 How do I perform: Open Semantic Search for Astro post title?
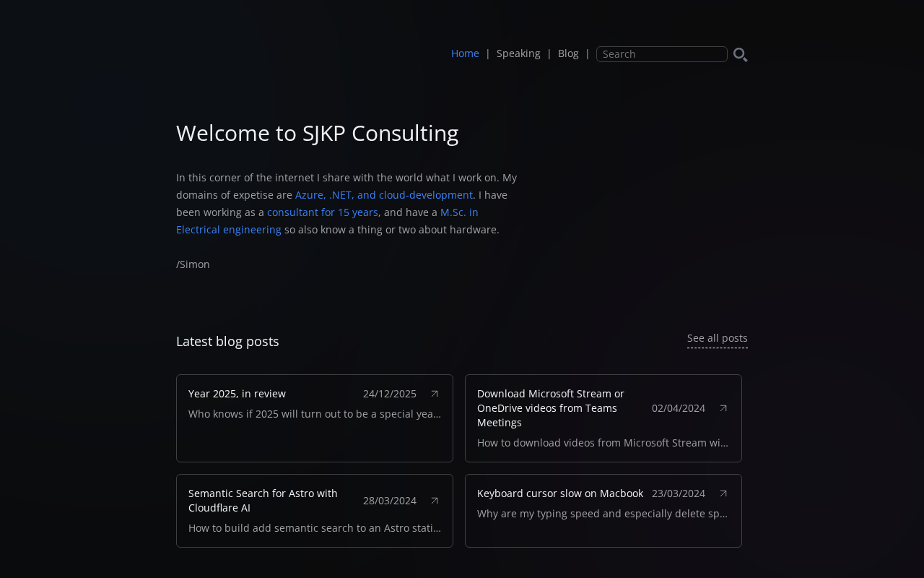(x=263, y=501)
